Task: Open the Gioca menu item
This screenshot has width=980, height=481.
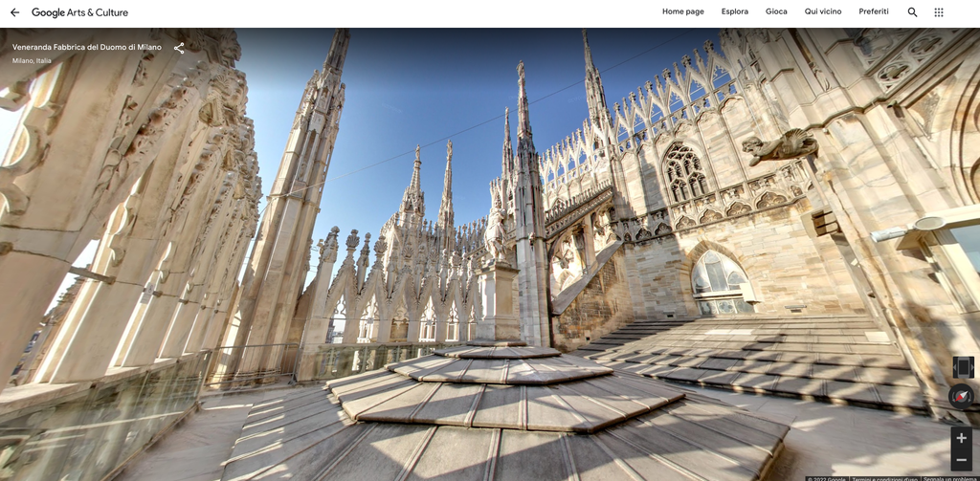Action: point(776,11)
